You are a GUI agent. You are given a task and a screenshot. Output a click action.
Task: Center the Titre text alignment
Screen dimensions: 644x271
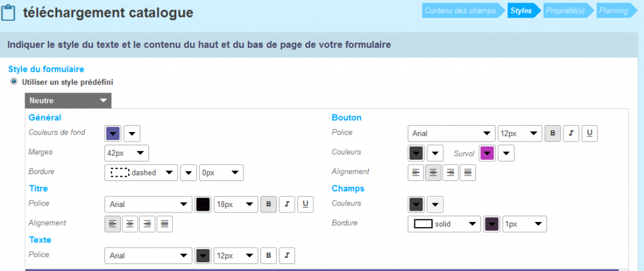pyautogui.click(x=130, y=224)
